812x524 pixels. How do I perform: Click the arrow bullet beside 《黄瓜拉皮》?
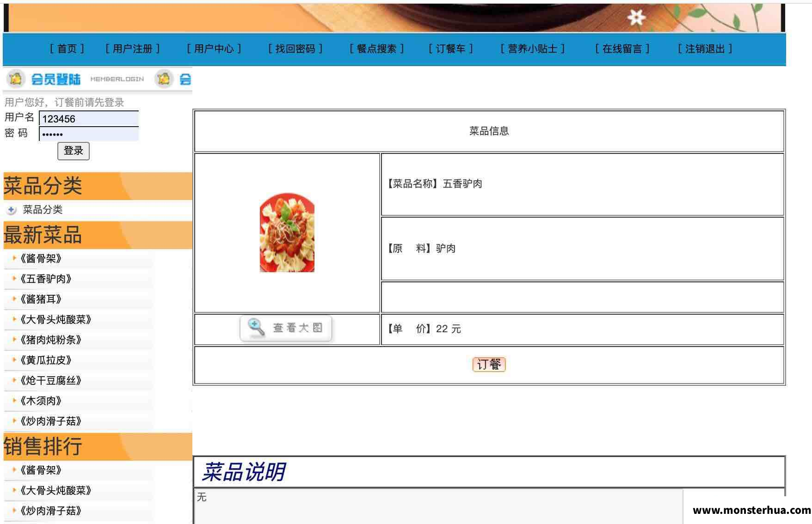click(14, 359)
